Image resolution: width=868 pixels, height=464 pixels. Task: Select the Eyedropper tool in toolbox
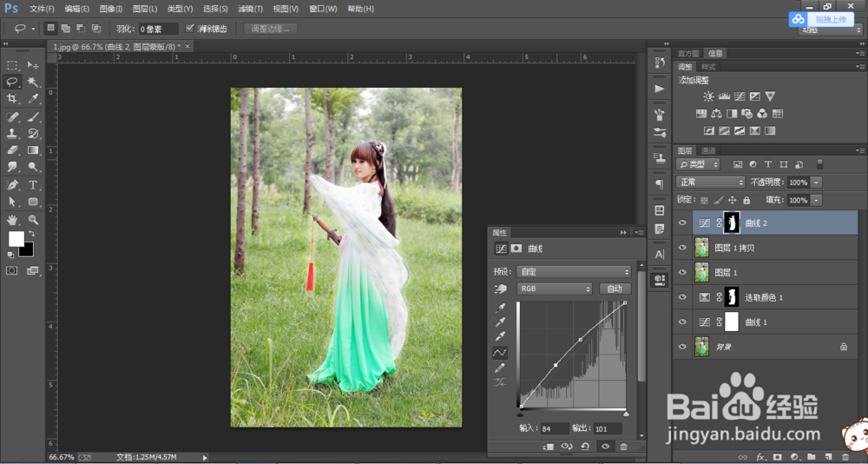click(33, 99)
